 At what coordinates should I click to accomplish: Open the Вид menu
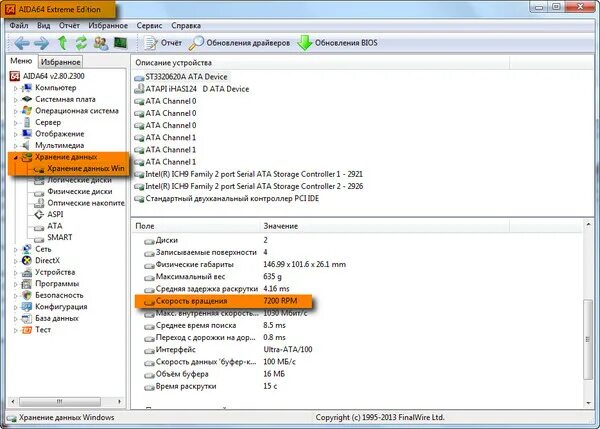coord(44,26)
